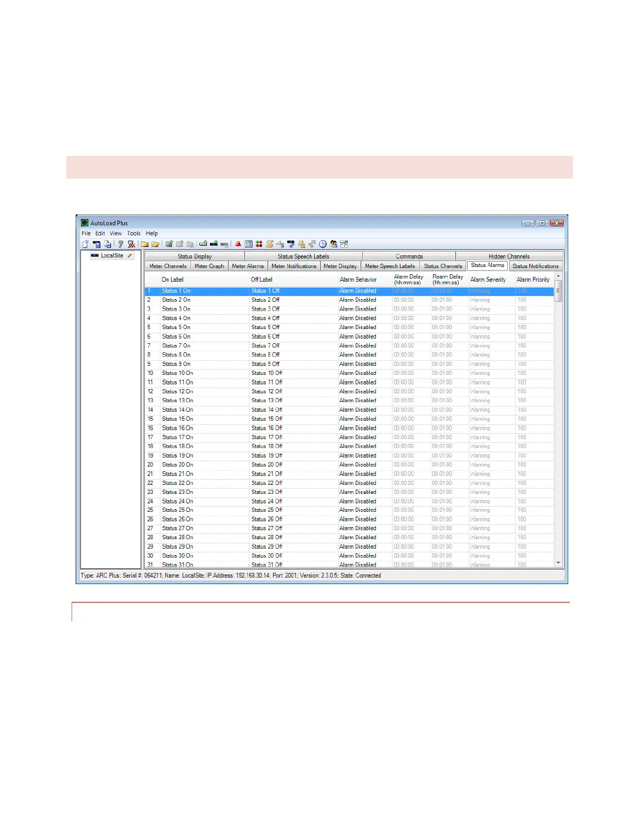Click the status bar connection info text
Viewport: 644px width, 834px height.
coord(231,575)
